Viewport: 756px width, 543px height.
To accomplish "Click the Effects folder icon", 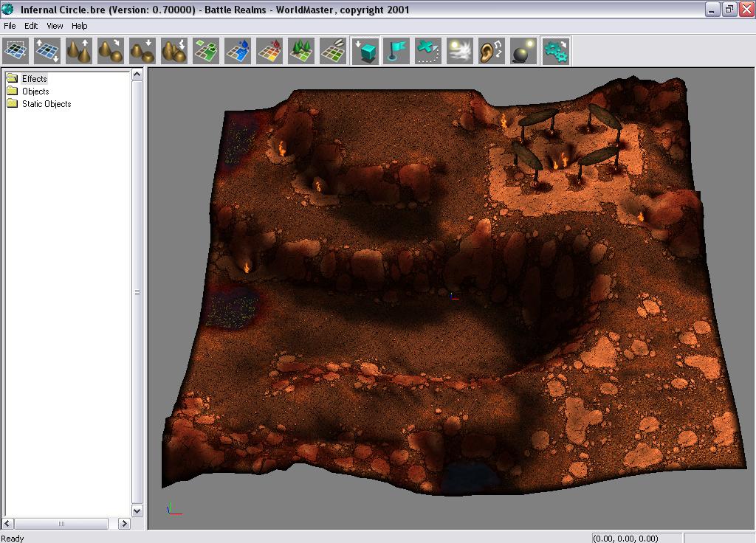I will coord(13,78).
